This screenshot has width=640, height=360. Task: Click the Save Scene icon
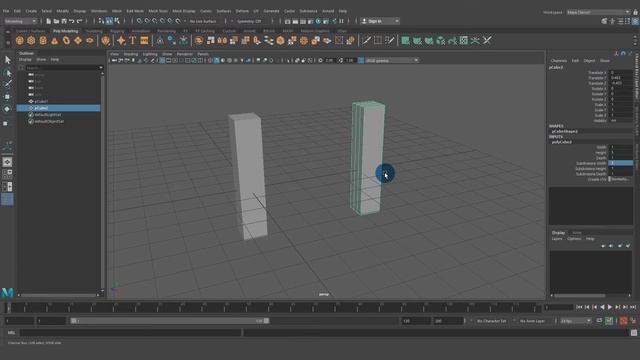(64, 21)
